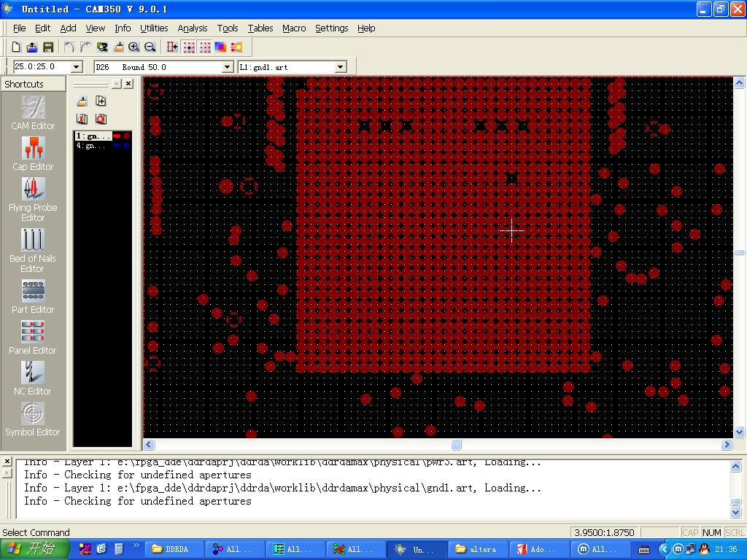Click the All Layers On icon
747x560 pixels.
82,119
